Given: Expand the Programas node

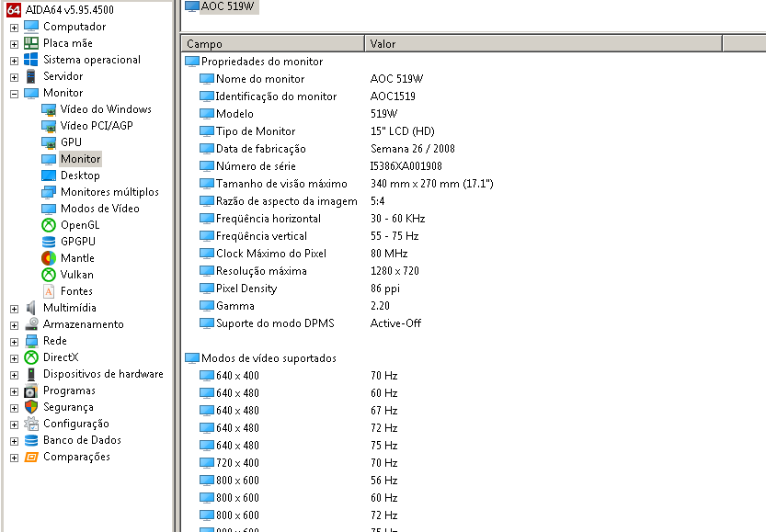Looking at the screenshot, I should coord(14,392).
